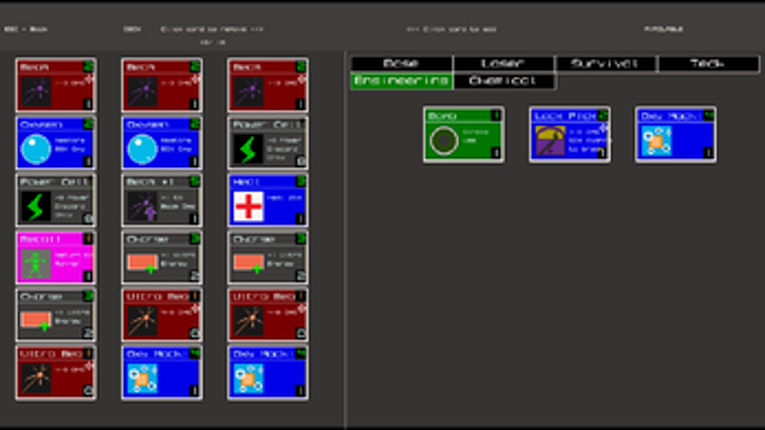Remove the Oxygen card above Beam +1
Screen dimensions: 765x430
point(161,143)
